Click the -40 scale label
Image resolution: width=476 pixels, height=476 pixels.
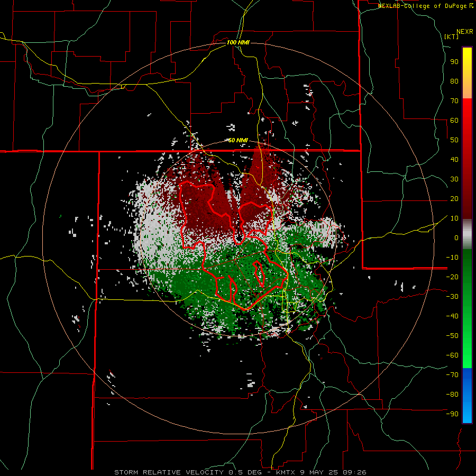453,316
